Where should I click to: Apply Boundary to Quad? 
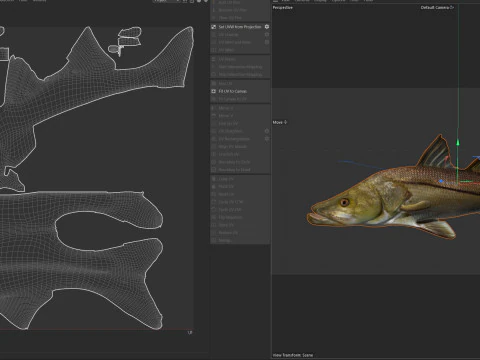coord(230,170)
